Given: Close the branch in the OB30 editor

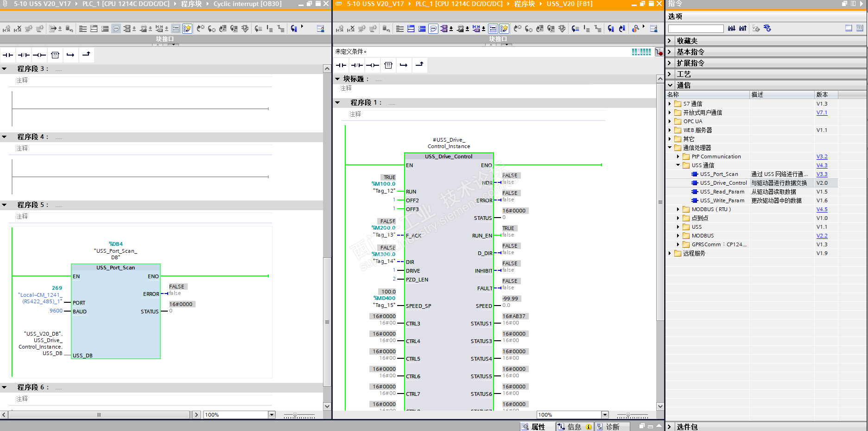Looking at the screenshot, I should (x=86, y=55).
